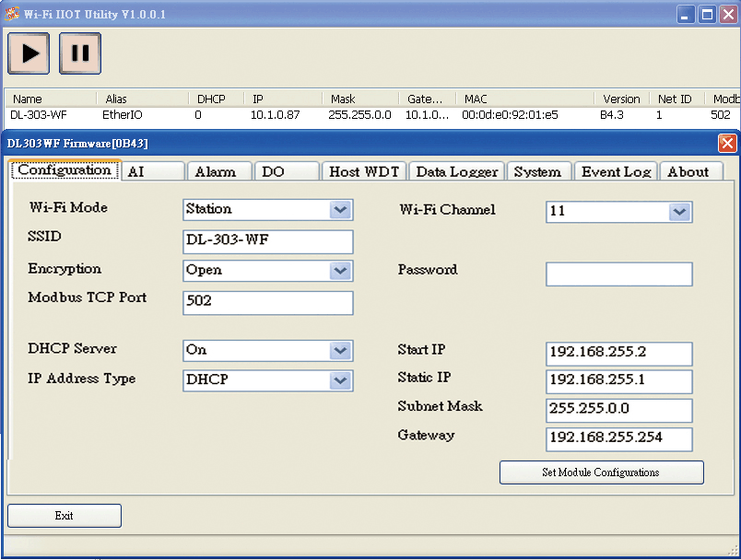The image size is (741, 560).
Task: Click the Password input field
Action: [x=619, y=274]
